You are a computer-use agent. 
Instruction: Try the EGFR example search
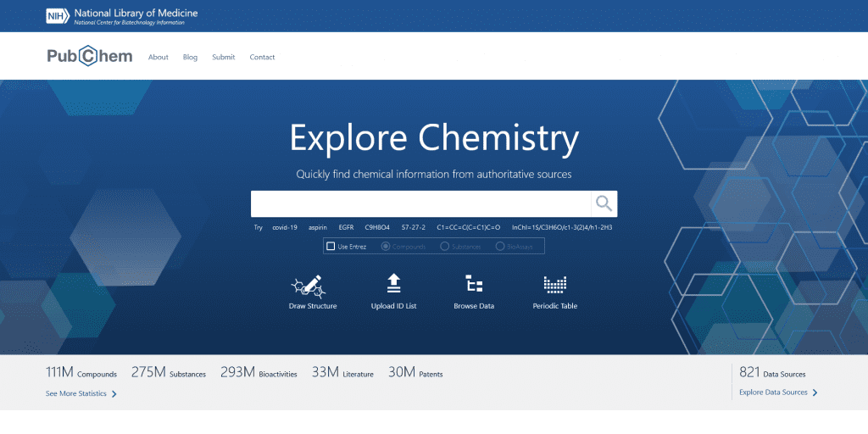(x=346, y=227)
